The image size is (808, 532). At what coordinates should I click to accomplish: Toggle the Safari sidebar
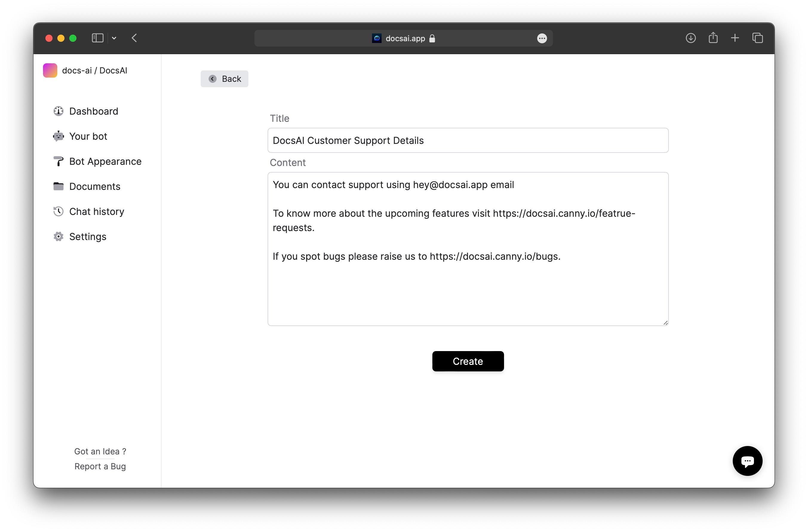coord(97,38)
